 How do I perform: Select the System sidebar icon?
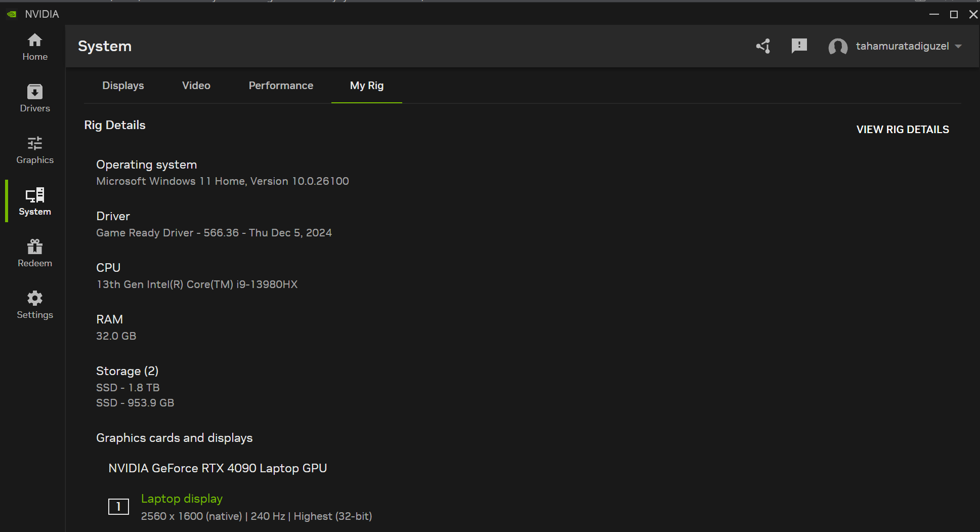[35, 202]
